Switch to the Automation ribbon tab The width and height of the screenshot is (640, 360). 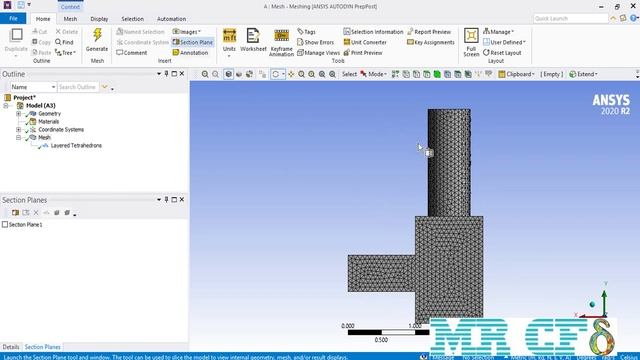(x=171, y=19)
